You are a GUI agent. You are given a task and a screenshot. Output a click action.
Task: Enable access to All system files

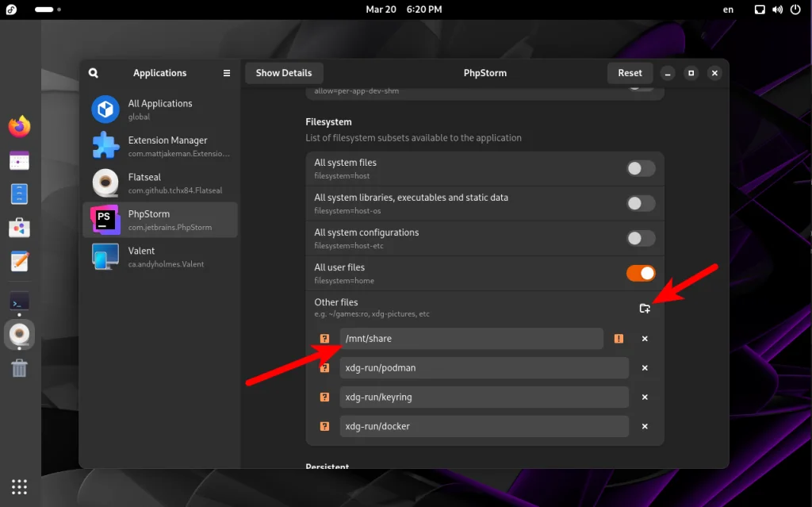pos(641,168)
